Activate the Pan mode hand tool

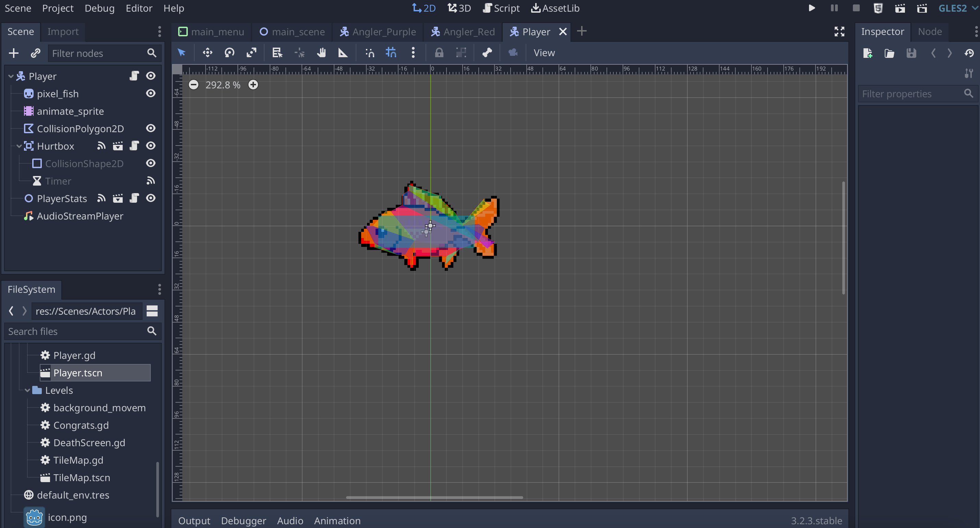[321, 52]
